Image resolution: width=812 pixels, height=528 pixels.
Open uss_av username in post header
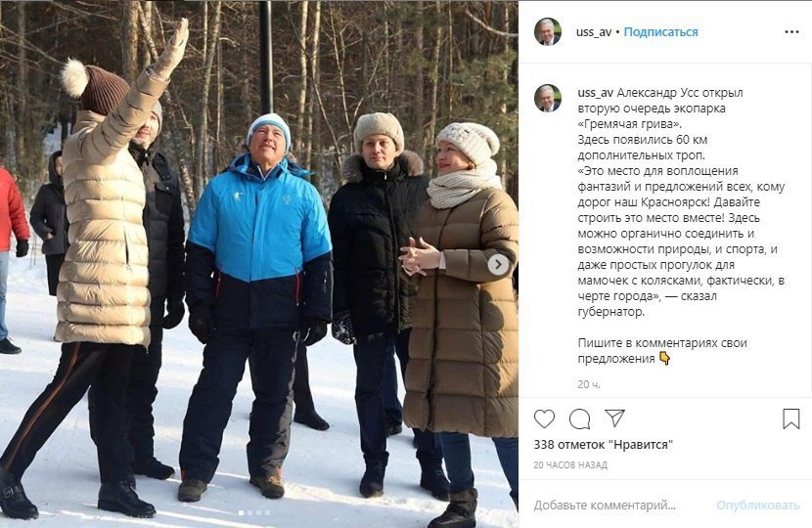[594, 32]
